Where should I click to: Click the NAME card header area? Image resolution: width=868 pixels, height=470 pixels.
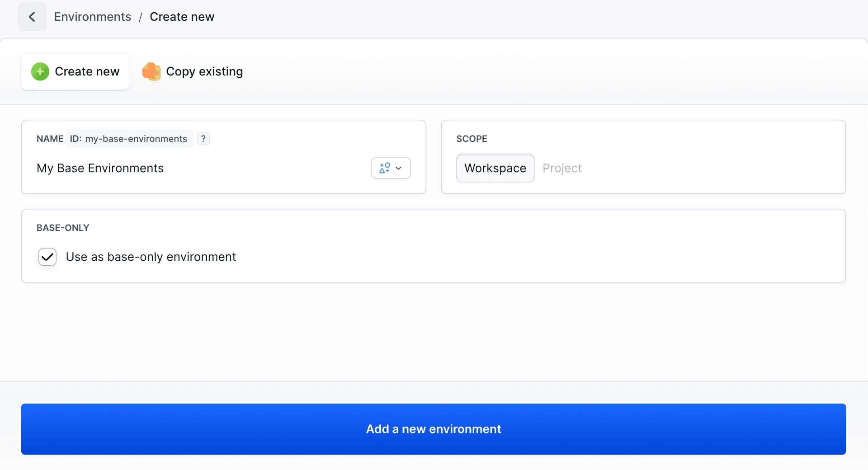[x=50, y=139]
